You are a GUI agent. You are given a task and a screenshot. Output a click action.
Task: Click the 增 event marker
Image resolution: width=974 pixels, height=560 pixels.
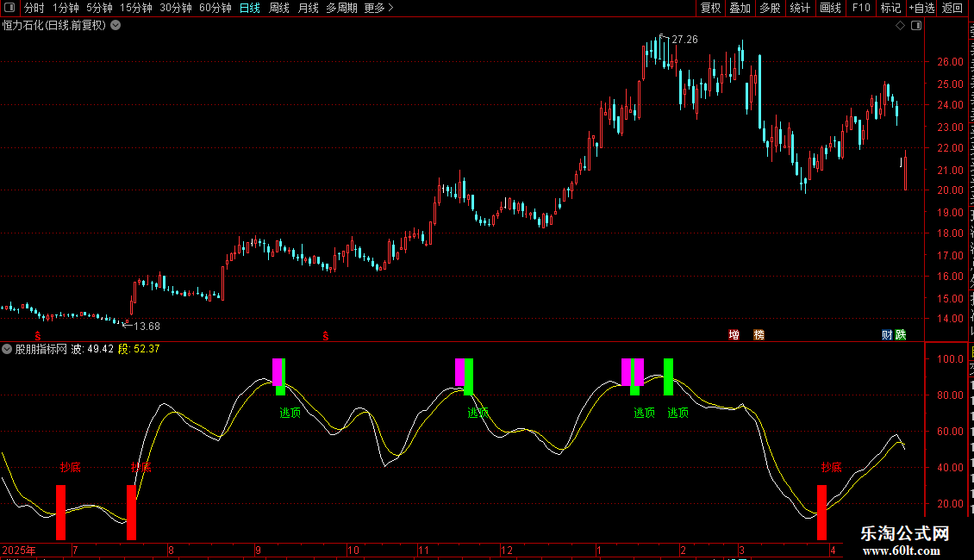(734, 335)
